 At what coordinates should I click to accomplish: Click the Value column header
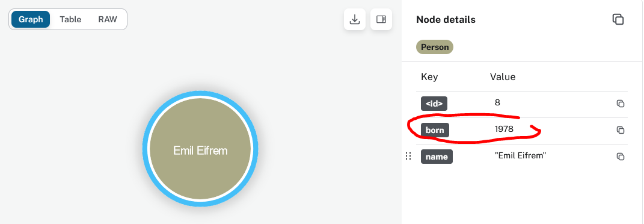pos(502,77)
